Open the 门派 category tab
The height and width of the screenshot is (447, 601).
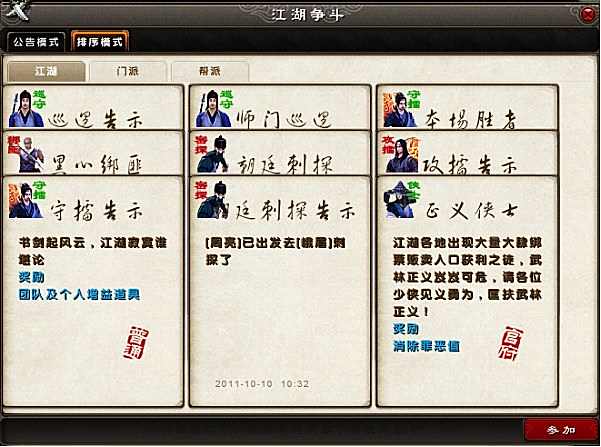128,71
